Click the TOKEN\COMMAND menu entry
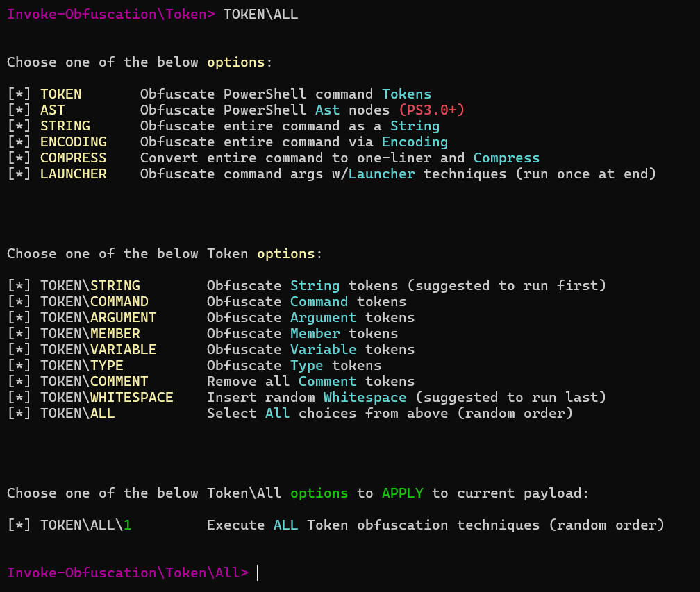Image resolution: width=700 pixels, height=592 pixels. [94, 301]
